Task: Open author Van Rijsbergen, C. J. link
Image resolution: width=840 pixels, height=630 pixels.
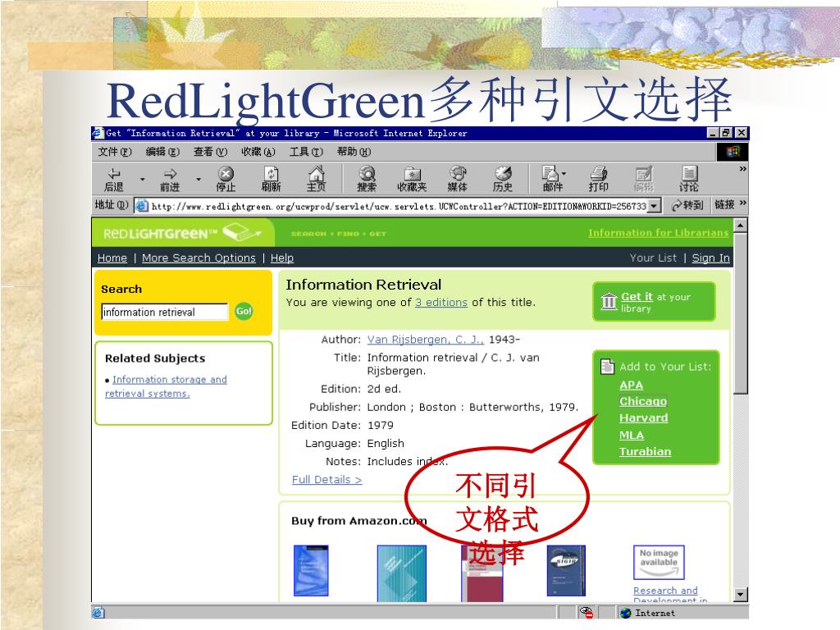Action: (x=426, y=340)
